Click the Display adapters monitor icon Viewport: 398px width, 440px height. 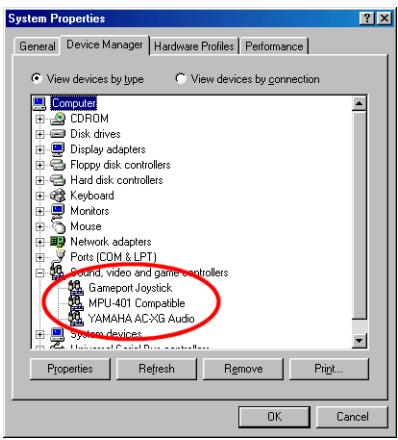pos(57,149)
